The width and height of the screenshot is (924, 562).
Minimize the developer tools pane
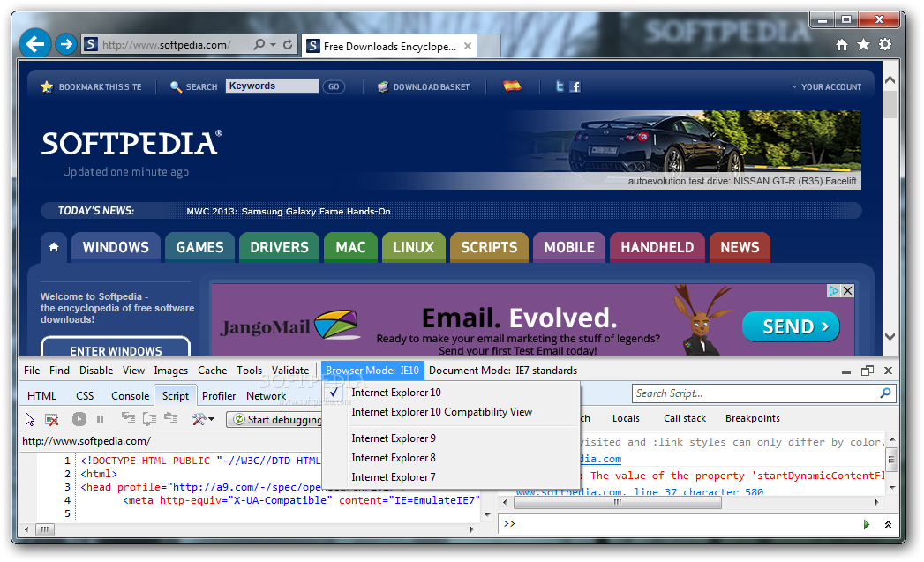coord(846,371)
